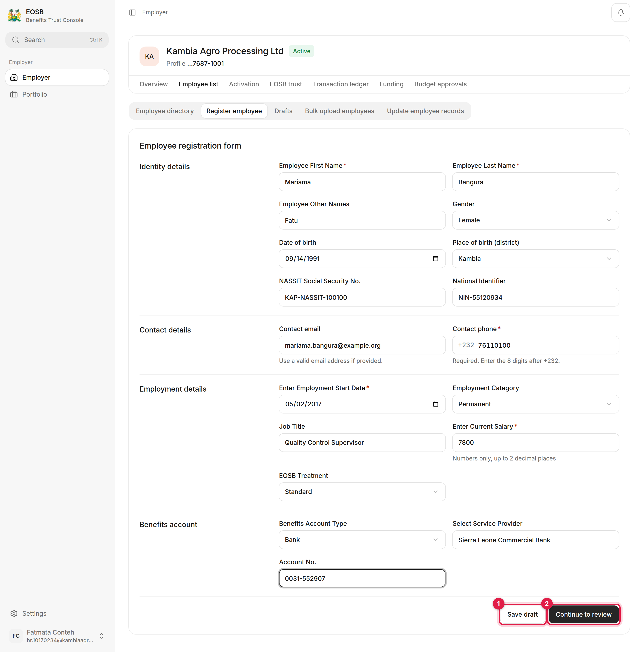The image size is (644, 652).
Task: Open the Employment Start Date calendar picker
Action: (435, 404)
